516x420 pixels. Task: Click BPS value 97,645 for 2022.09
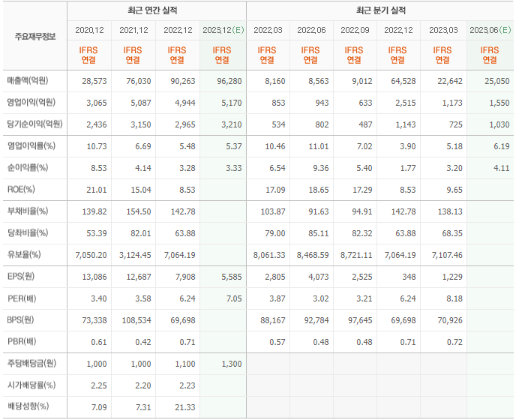click(x=360, y=320)
